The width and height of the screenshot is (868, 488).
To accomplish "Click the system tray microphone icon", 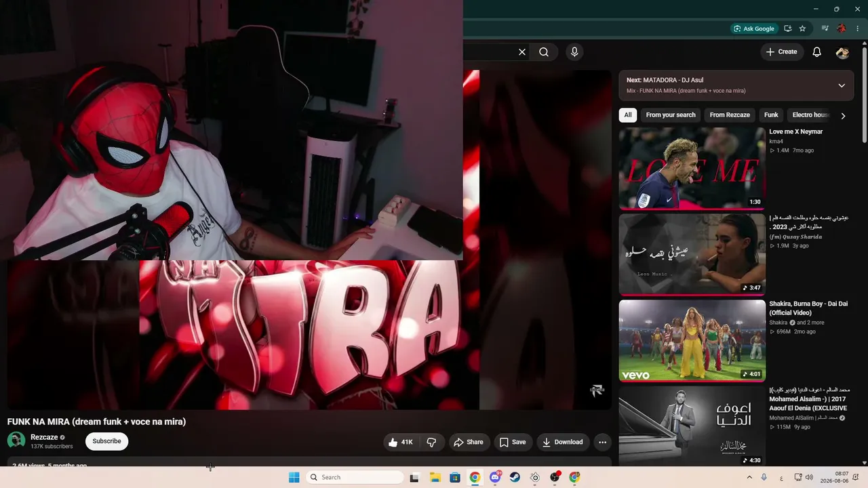I will click(x=764, y=477).
